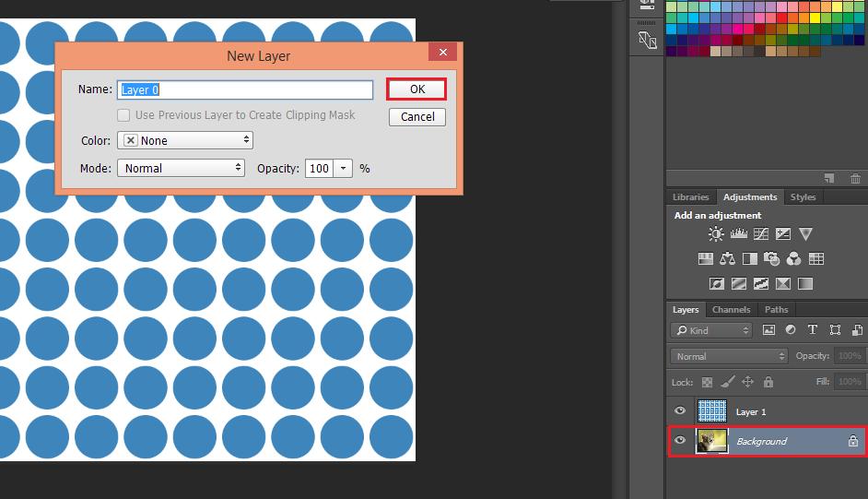This screenshot has height=499, width=868.
Task: Hide Layer 1 with the eye icon
Action: tap(680, 411)
